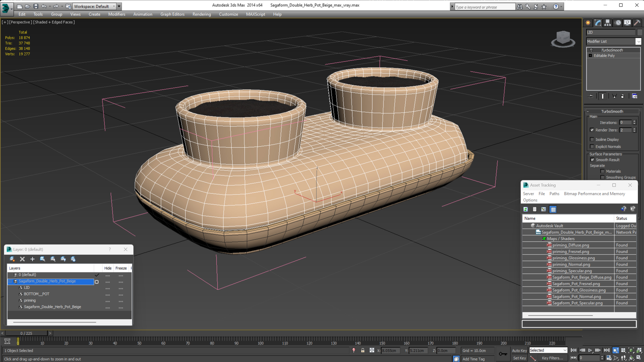The width and height of the screenshot is (644, 362).
Task: Click the Auto Key button
Action: [x=519, y=350]
